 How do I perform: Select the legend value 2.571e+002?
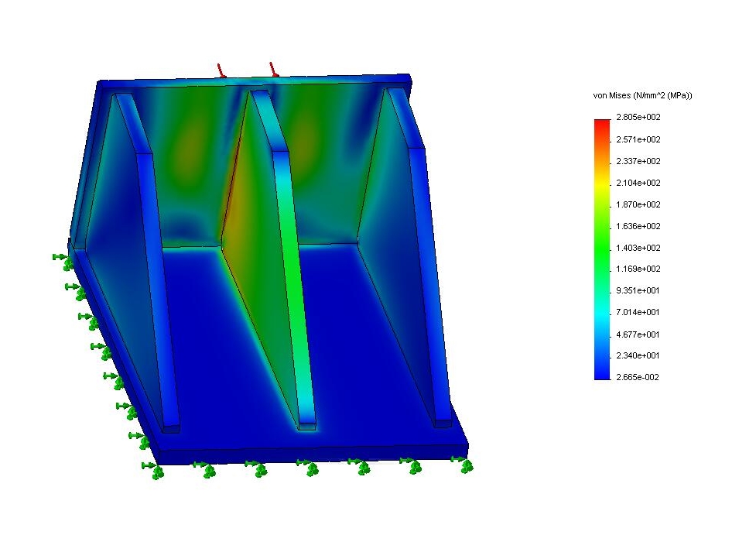point(638,139)
